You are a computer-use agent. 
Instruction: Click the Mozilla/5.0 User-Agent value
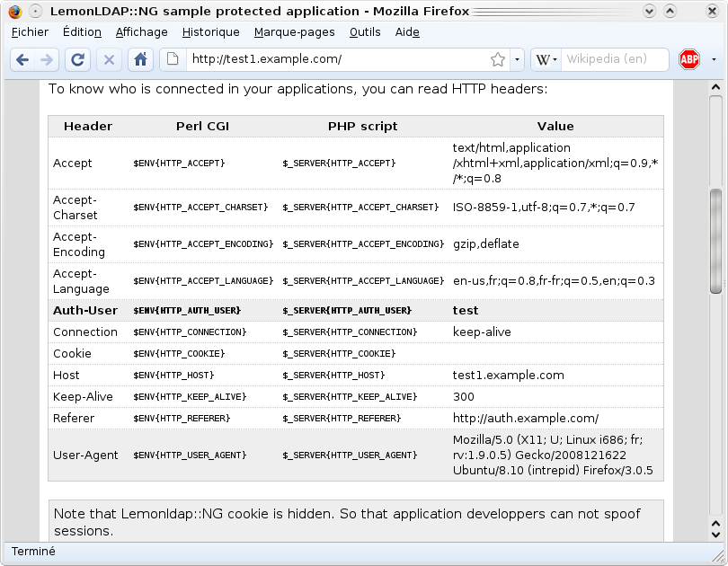[553, 455]
